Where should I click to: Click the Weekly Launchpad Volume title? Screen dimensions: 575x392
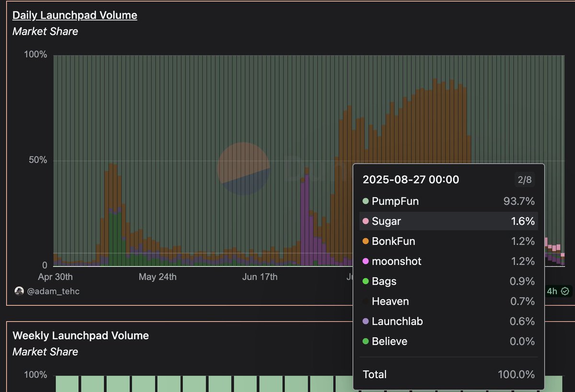(80, 335)
